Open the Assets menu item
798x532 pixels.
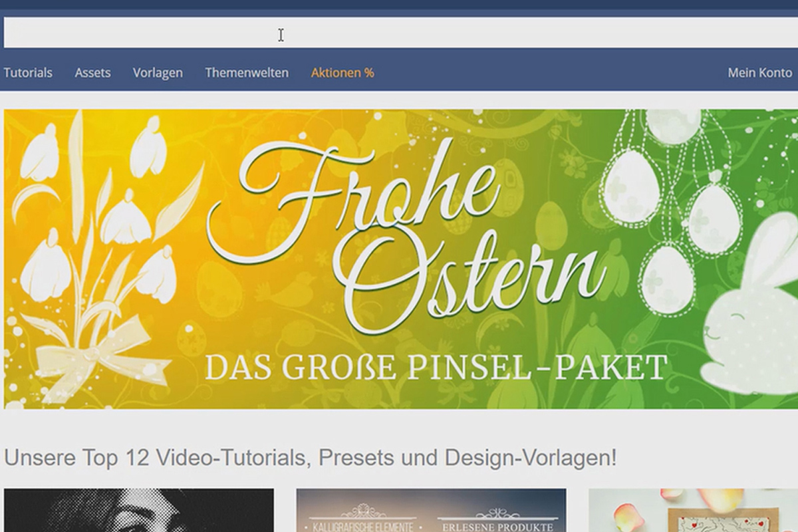point(92,73)
